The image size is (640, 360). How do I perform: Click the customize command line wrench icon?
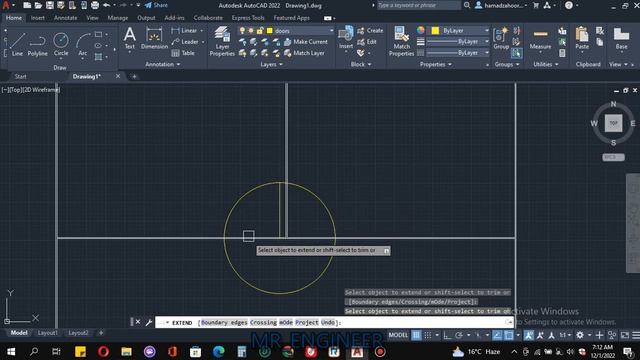tap(149, 322)
